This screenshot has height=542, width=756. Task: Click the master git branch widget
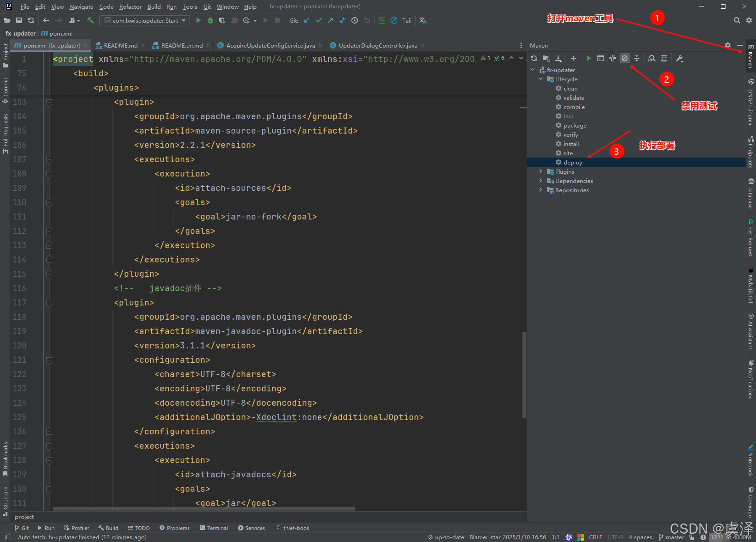[671, 537]
